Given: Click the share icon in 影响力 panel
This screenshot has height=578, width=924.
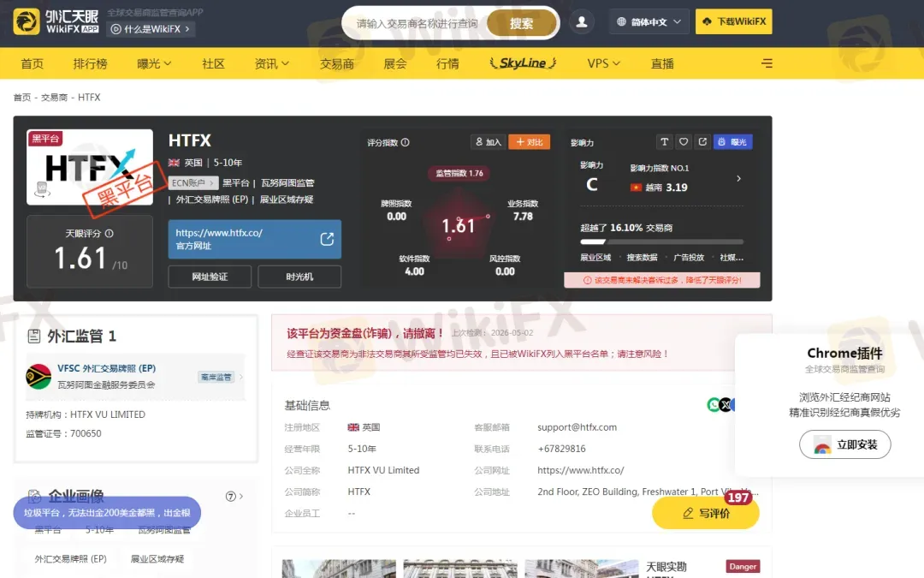Looking at the screenshot, I should pos(702,141).
